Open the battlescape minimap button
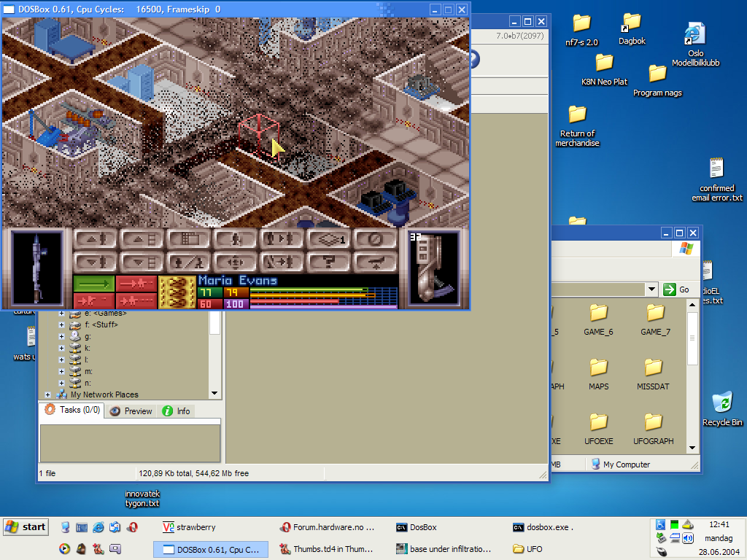 pyautogui.click(x=188, y=239)
